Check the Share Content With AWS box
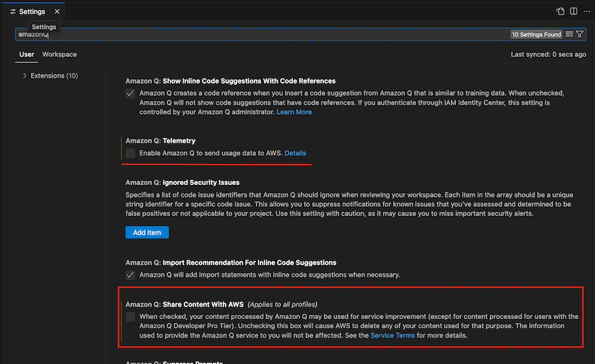Viewport: 595px width, 364px height. [x=131, y=317]
